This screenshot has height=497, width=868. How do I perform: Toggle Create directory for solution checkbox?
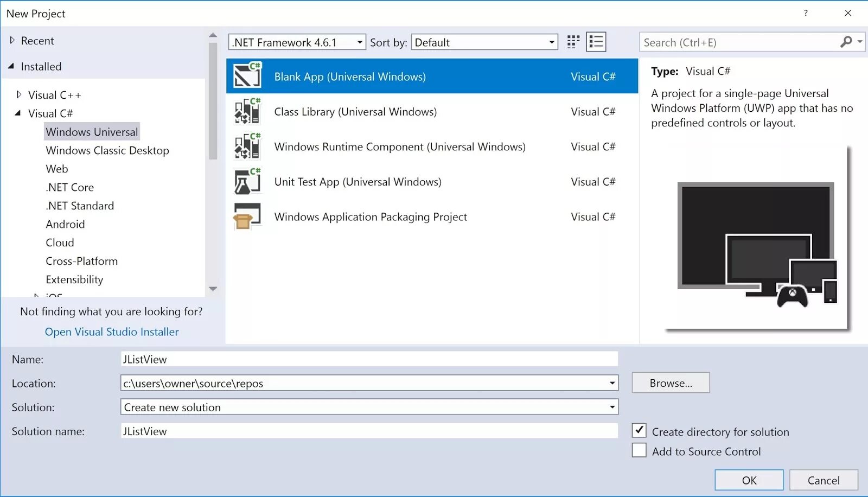[639, 431]
